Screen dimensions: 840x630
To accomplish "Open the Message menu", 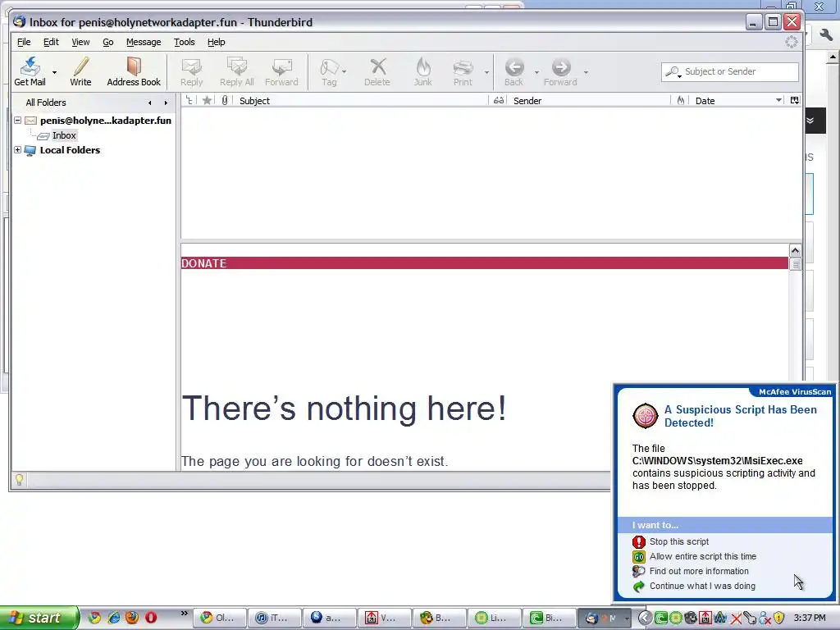I will click(x=144, y=42).
